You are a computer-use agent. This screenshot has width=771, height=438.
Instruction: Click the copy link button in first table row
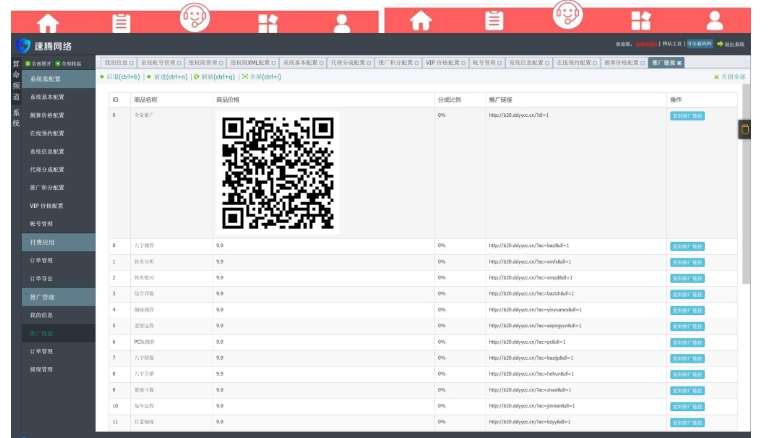pos(686,116)
